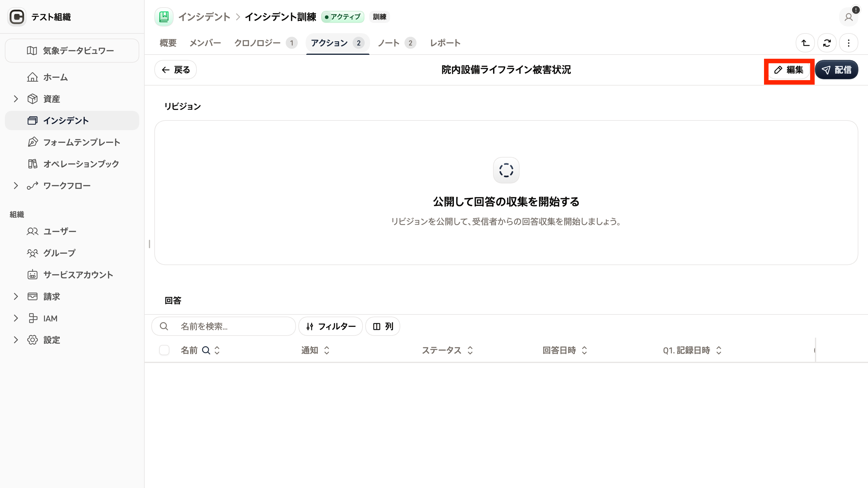
Task: Open the フィルター filter options
Action: coord(331,326)
